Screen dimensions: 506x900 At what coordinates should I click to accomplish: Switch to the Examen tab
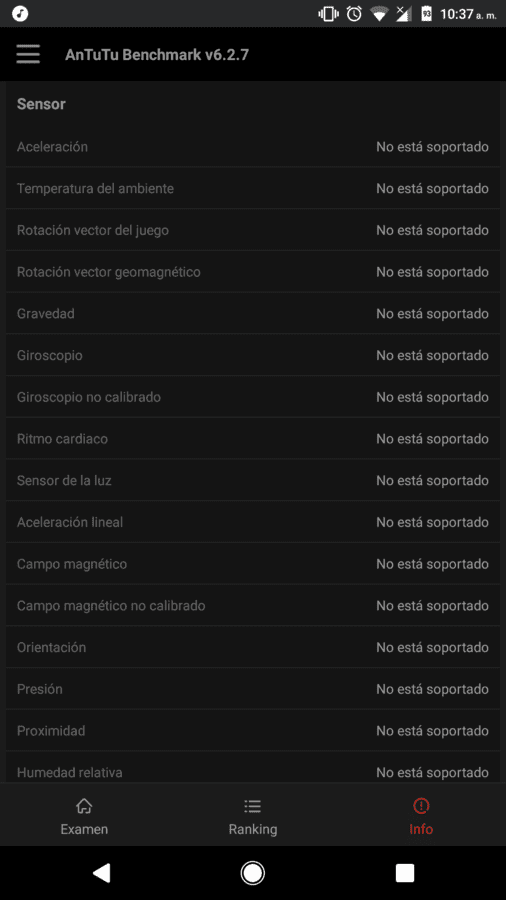84,816
